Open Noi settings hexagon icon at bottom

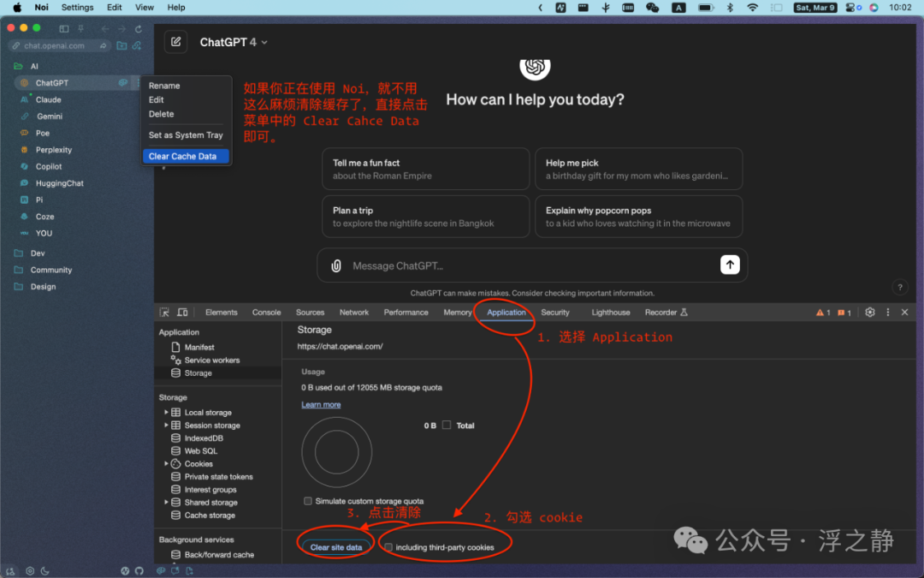30,571
